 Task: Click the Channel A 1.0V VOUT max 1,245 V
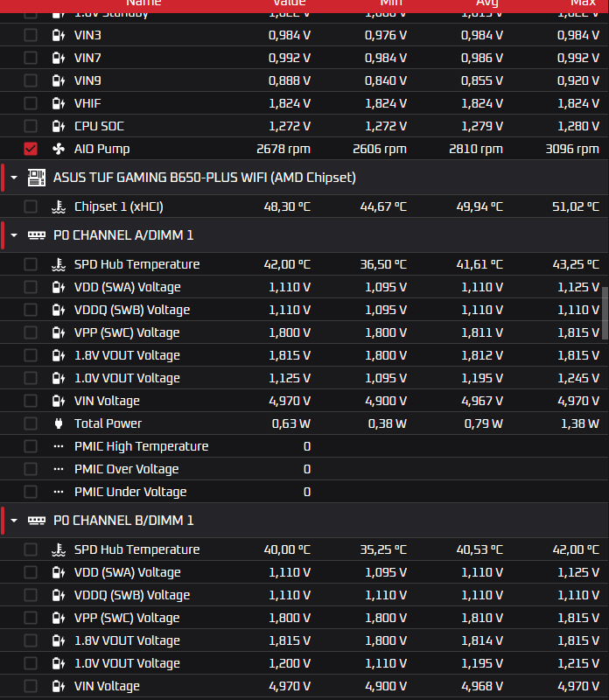pos(578,378)
